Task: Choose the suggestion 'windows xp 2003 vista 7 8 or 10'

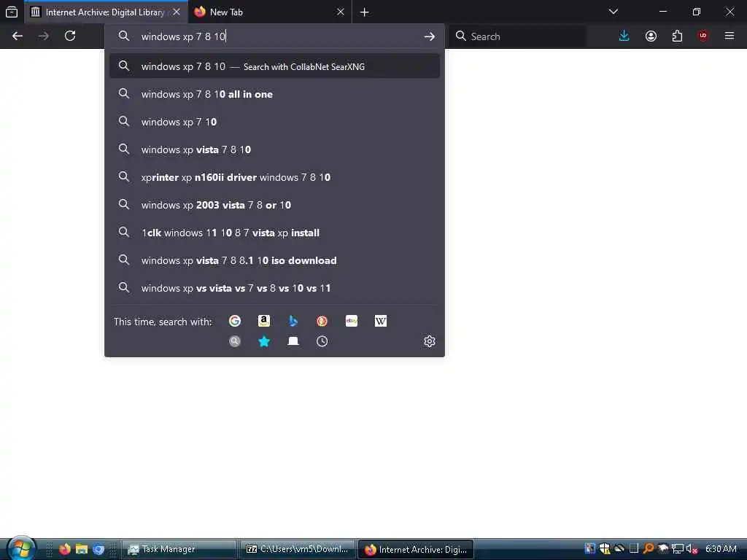Action: click(x=274, y=205)
